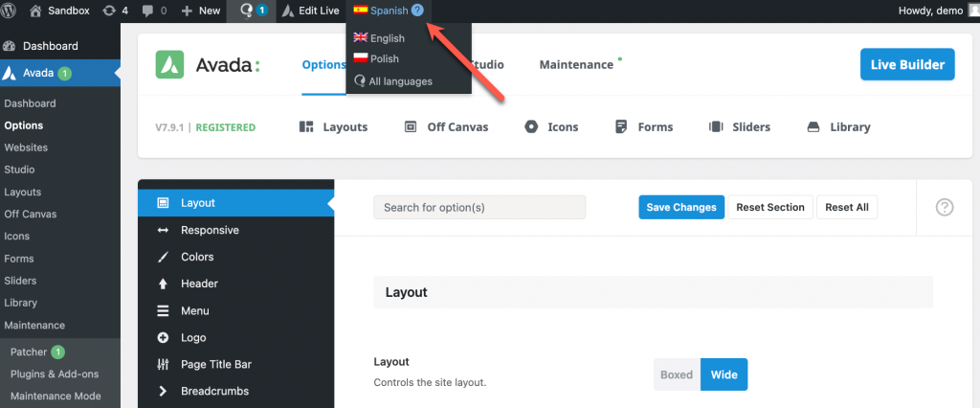Select the Wide layout option
This screenshot has height=408, width=980.
pos(724,374)
